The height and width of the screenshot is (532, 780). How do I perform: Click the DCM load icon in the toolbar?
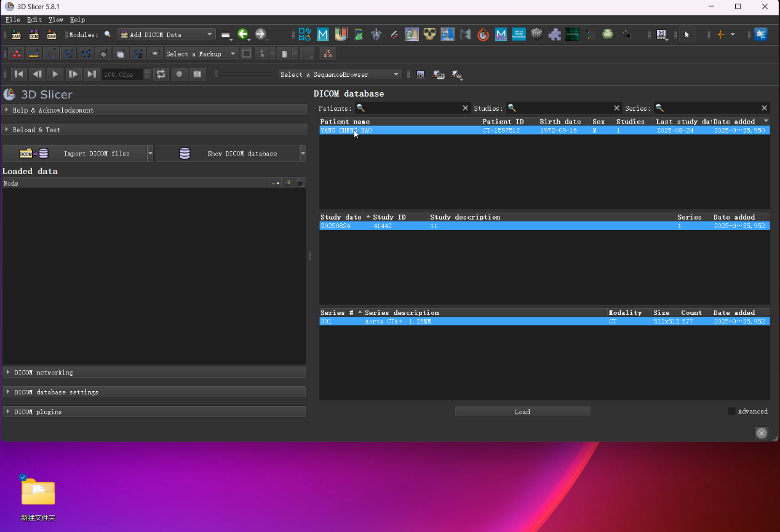pyautogui.click(x=34, y=34)
